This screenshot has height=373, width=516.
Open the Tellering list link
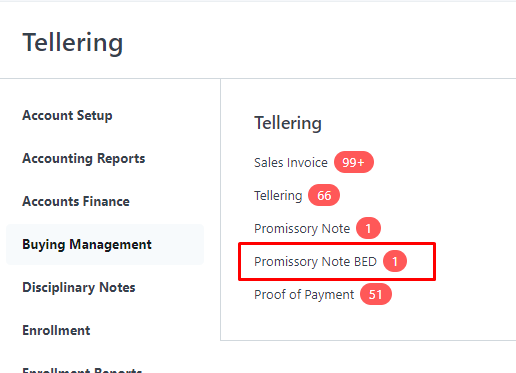pos(278,196)
